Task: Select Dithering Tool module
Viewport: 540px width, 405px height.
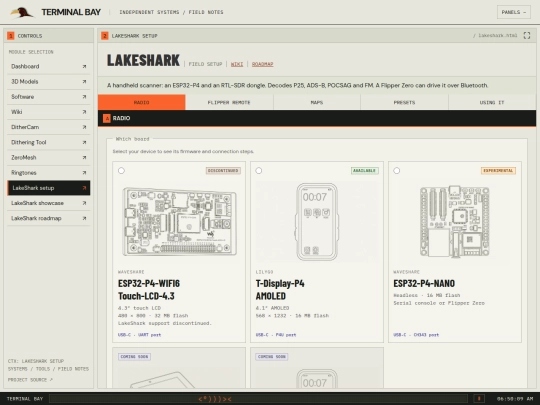Action: point(49,142)
